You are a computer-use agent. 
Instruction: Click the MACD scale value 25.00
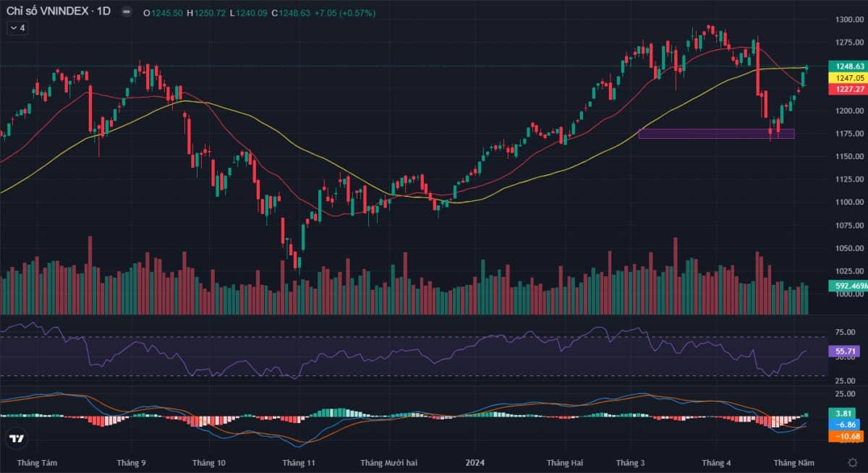pos(845,394)
